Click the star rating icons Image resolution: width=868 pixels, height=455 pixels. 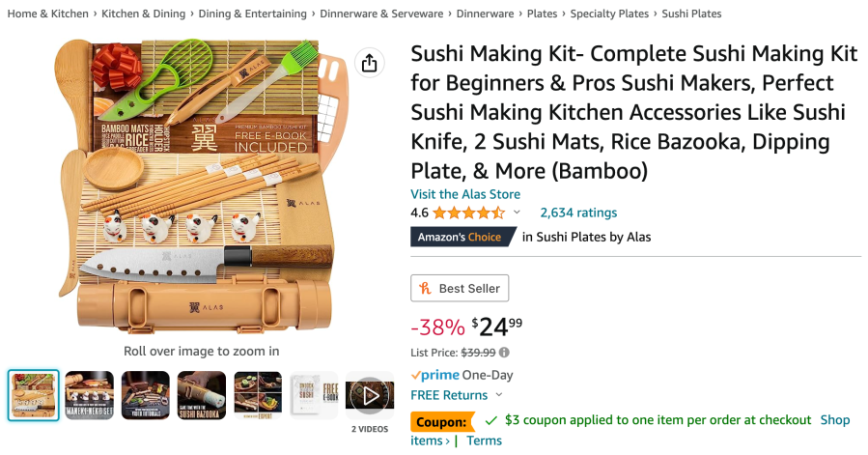tap(468, 213)
